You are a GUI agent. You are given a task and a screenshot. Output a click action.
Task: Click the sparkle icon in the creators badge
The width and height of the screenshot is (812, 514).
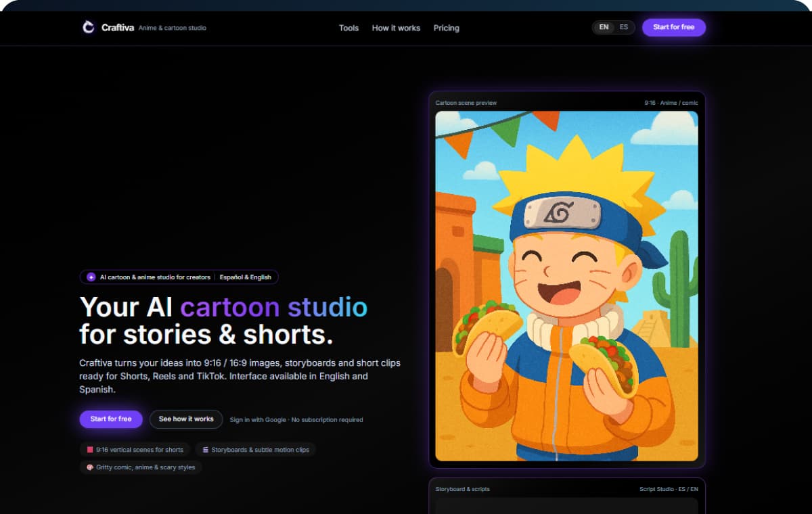tap(90, 277)
